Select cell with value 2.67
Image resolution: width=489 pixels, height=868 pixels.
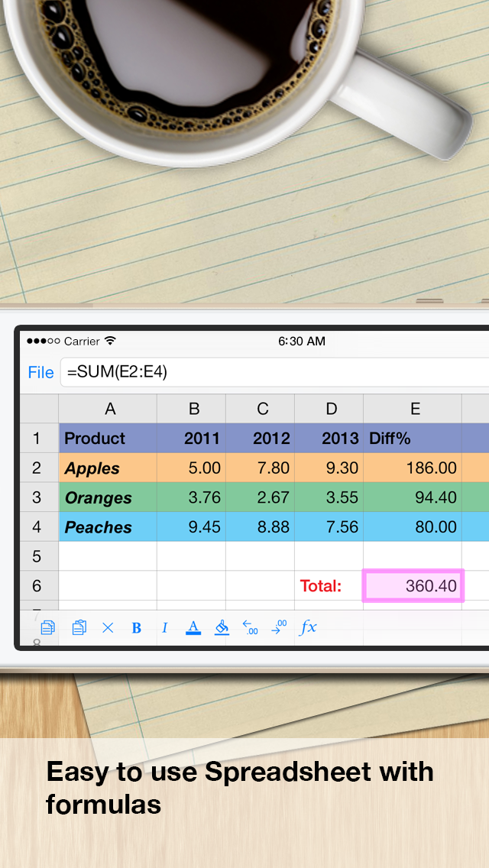[x=261, y=497]
